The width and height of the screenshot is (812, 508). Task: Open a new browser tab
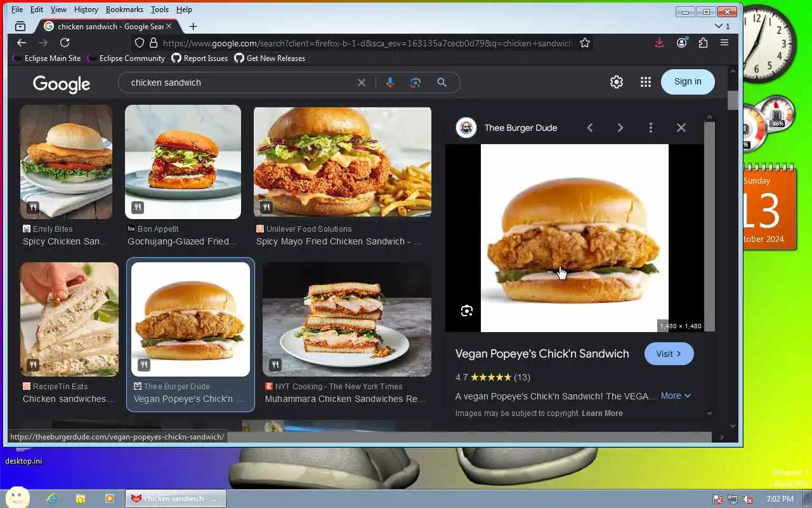pyautogui.click(x=193, y=26)
